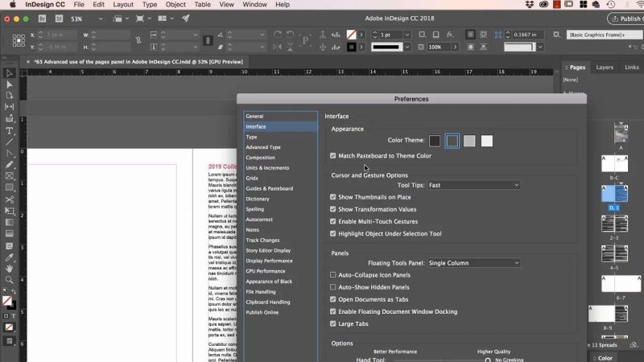
Task: Click the Publish Online button
Action: [625, 19]
